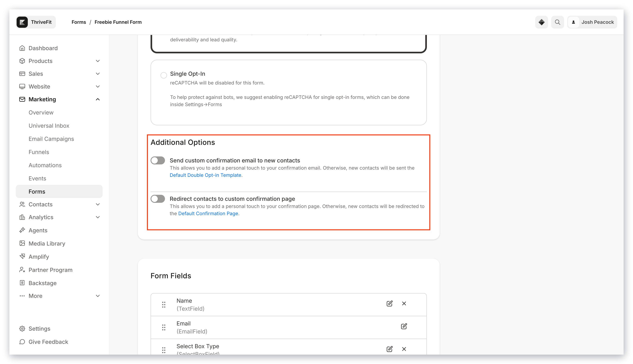Screen dimensions: 633x364
Task: Open the search magnifier icon
Action: (x=557, y=22)
